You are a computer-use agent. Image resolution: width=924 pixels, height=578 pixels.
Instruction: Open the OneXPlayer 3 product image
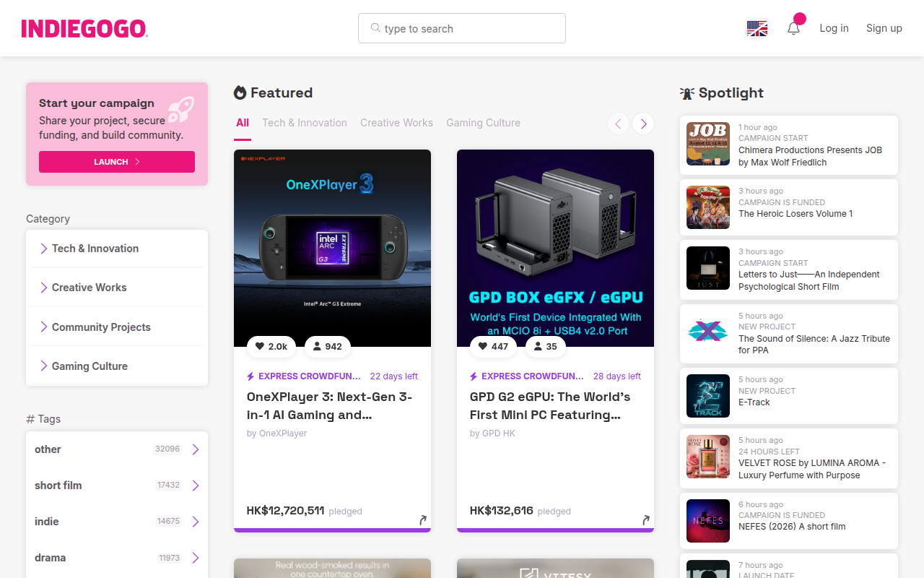tap(332, 248)
